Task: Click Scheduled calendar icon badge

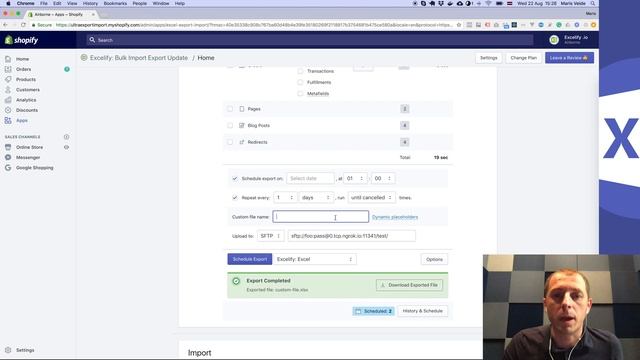Action: [358, 311]
